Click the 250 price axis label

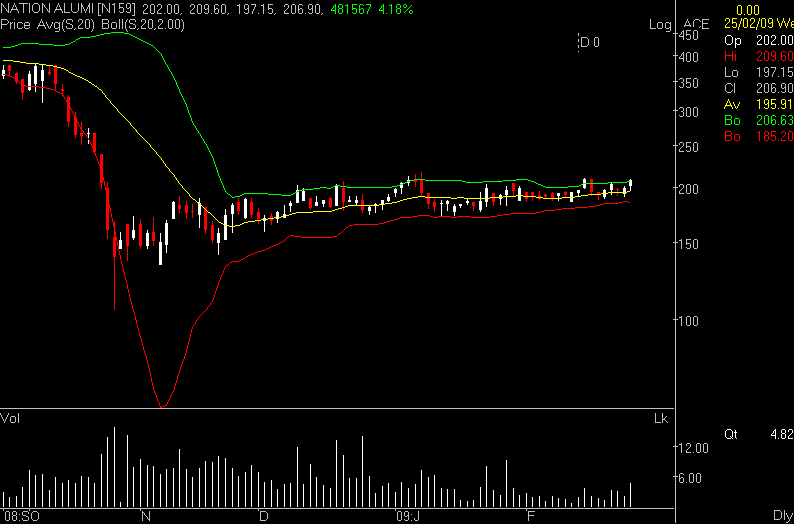[689, 147]
